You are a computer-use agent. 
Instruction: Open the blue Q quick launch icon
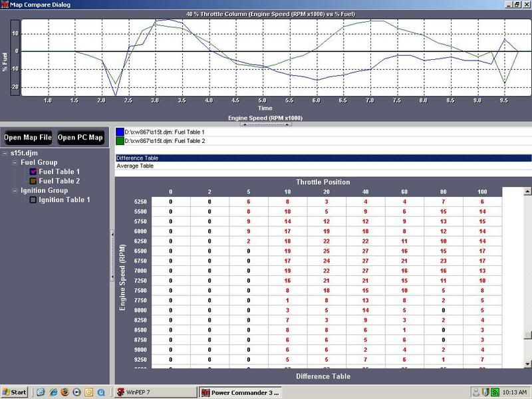101,392
